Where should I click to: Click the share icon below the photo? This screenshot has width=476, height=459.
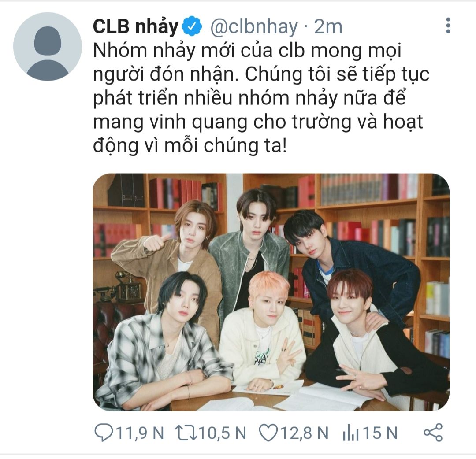coord(433,432)
